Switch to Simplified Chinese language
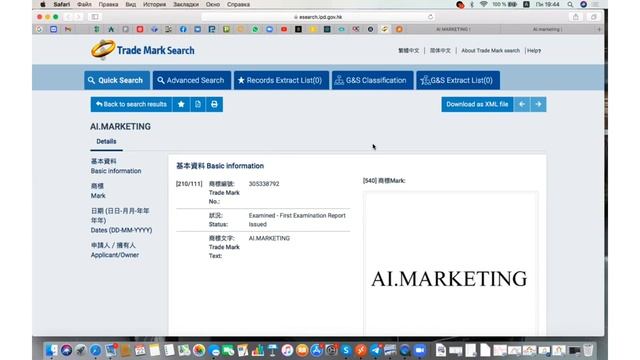Image resolution: width=640 pixels, height=360 pixels. pyautogui.click(x=440, y=51)
